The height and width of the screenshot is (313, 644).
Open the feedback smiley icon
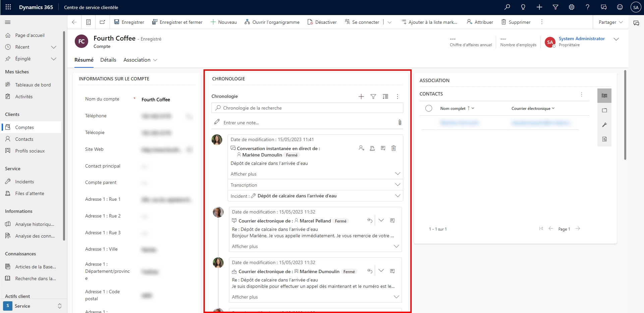620,7
